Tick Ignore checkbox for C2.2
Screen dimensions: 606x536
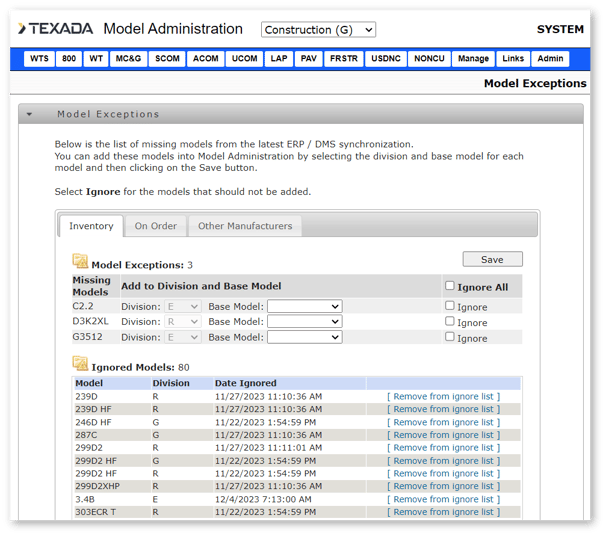coord(450,306)
